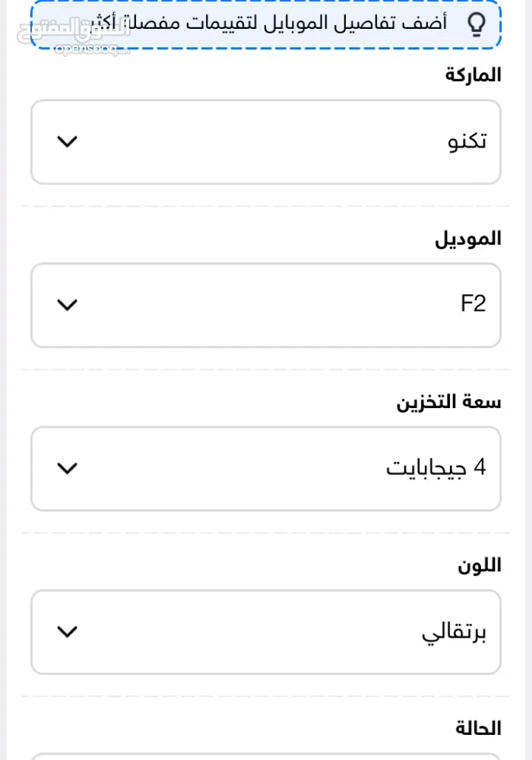Click the down chevron on the تكنو brand field

click(67, 141)
